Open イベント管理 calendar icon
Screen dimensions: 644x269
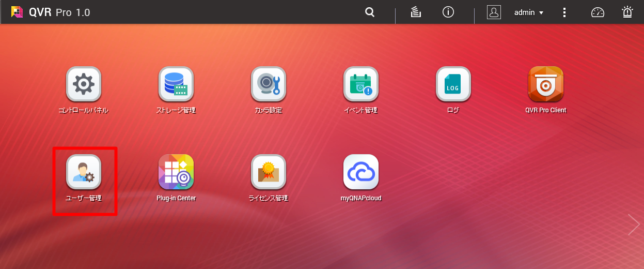pyautogui.click(x=361, y=84)
